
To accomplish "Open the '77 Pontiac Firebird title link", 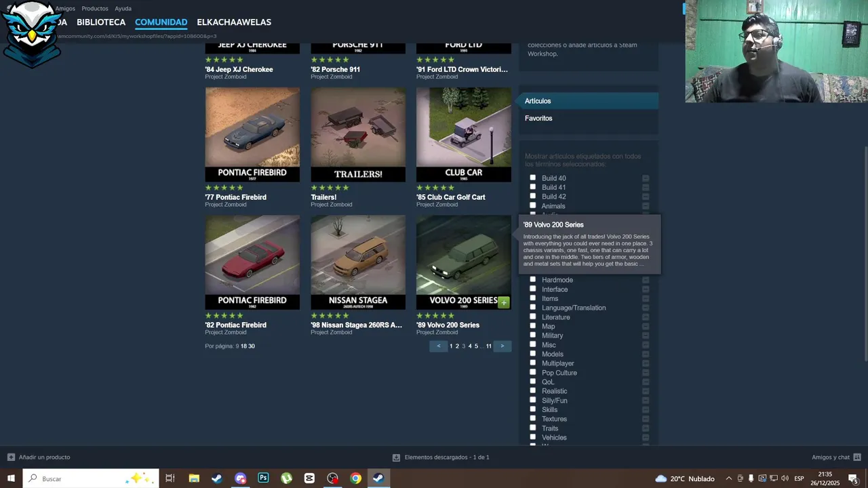I will 235,197.
